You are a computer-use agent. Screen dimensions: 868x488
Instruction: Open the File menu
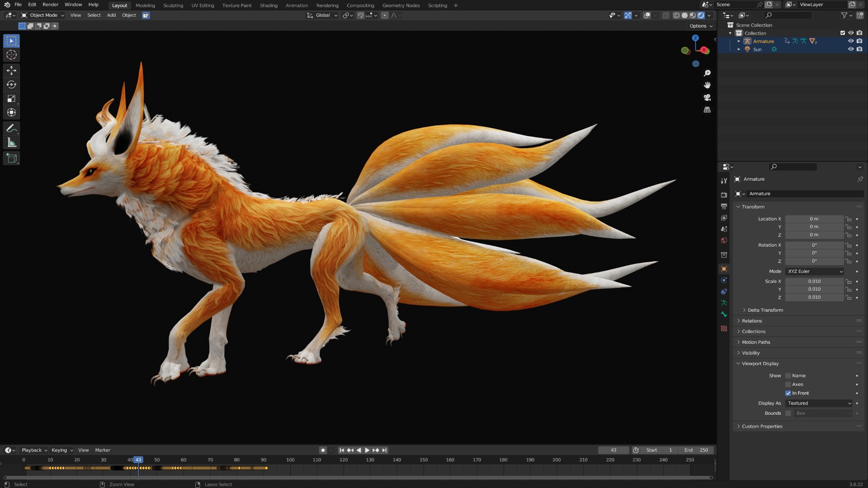tap(18, 5)
